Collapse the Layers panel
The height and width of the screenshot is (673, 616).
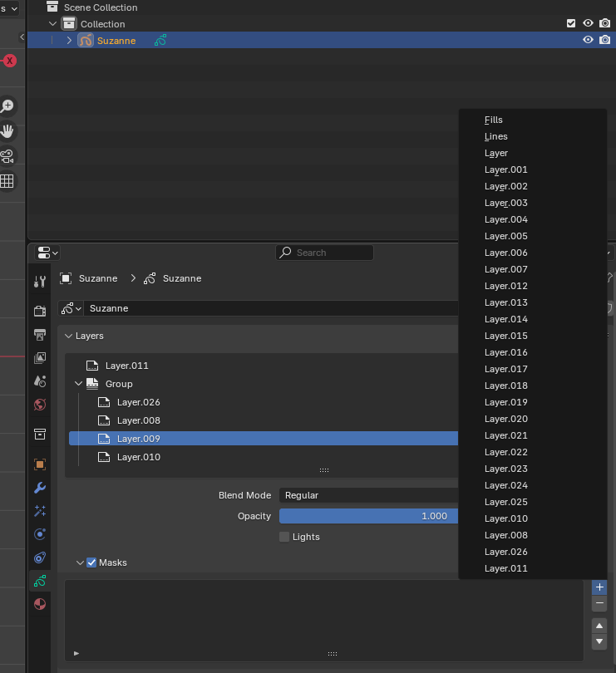68,336
